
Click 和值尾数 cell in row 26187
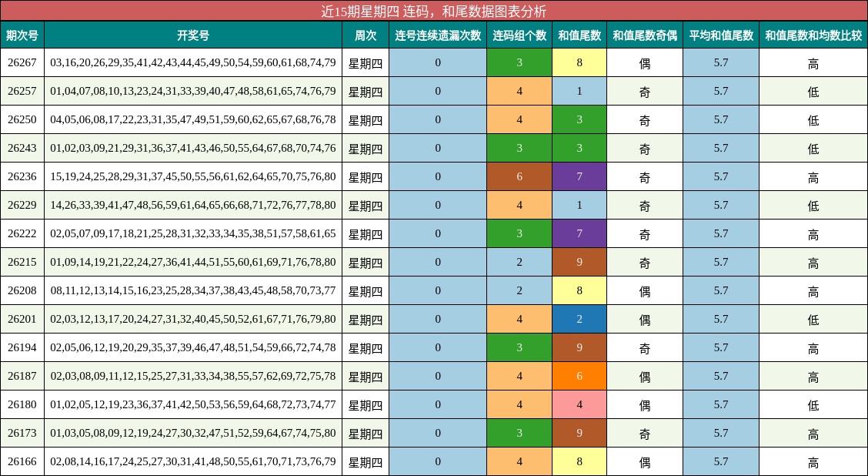coord(579,377)
